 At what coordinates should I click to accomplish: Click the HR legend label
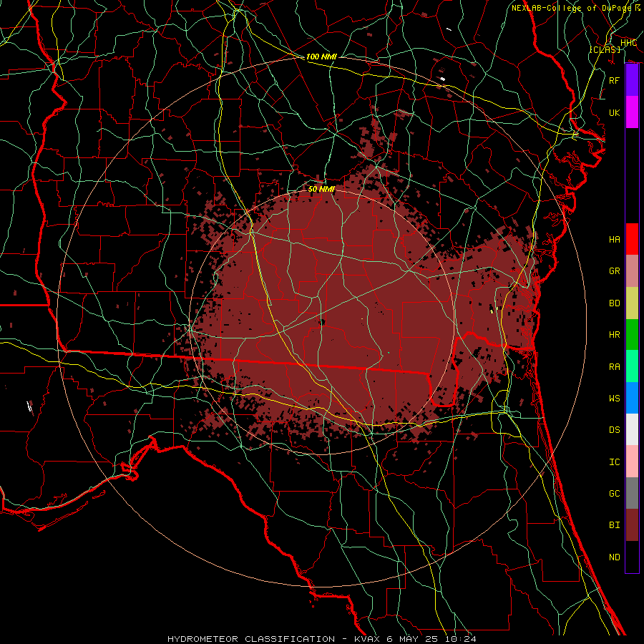614,335
